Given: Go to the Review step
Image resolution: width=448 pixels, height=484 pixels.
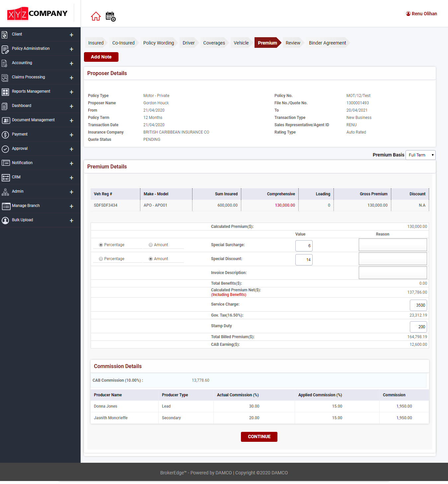Looking at the screenshot, I should coord(293,43).
